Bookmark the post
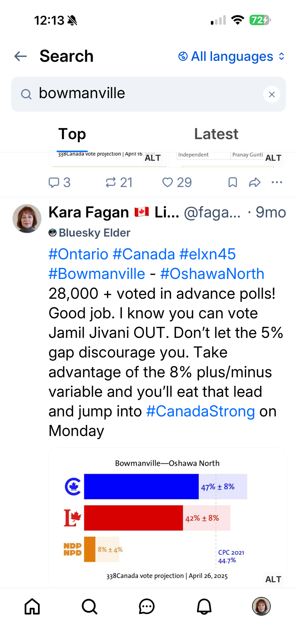This screenshot has height=644, width=297. tap(233, 183)
